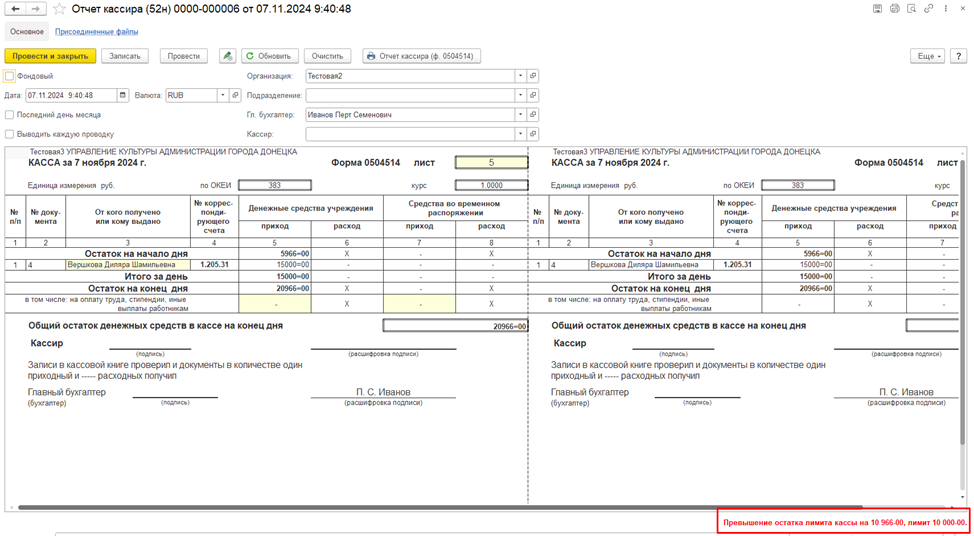The image size is (974, 536).
Task: Open the three-dots menu in title bar
Action: [x=945, y=9]
